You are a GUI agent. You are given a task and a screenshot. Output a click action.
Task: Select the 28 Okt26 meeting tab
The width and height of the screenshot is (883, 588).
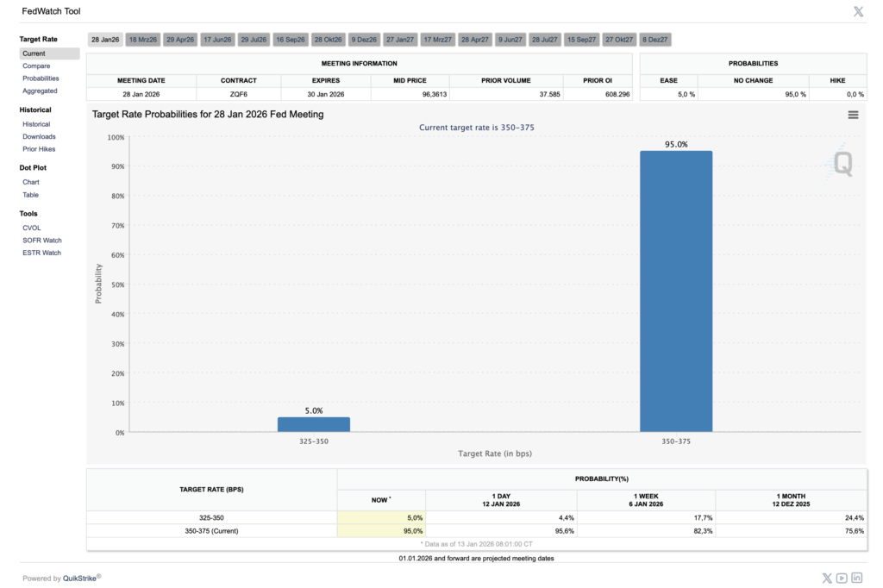click(329, 40)
